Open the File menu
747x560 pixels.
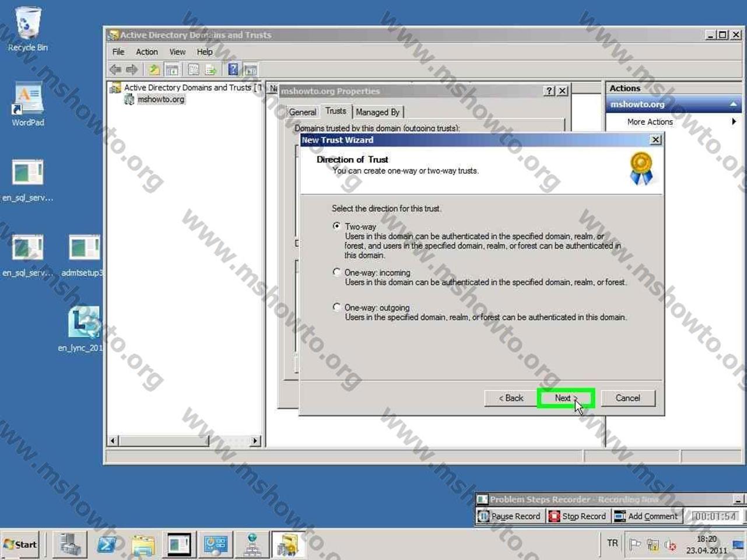pyautogui.click(x=118, y=52)
